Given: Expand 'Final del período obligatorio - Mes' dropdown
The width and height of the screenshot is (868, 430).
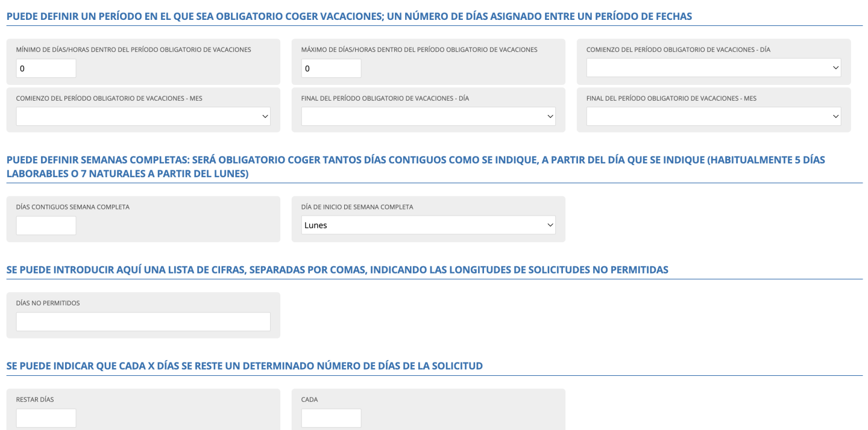Looking at the screenshot, I should coord(713,117).
